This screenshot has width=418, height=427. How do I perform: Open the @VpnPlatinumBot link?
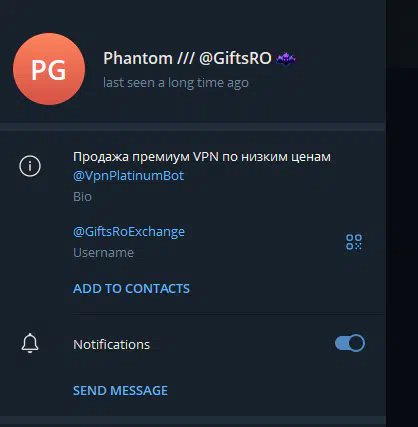click(128, 176)
